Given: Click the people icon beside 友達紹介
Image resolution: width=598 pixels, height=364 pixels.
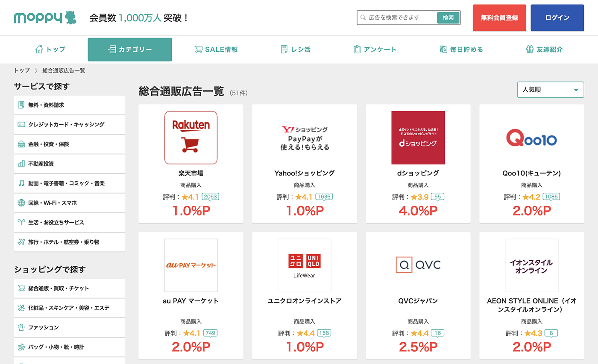Looking at the screenshot, I should click(530, 50).
